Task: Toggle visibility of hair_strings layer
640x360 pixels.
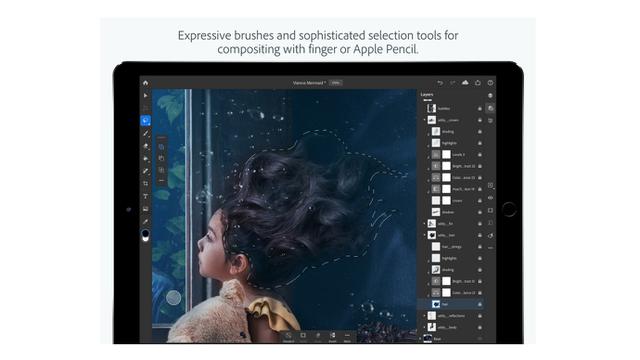Action: click(x=480, y=247)
